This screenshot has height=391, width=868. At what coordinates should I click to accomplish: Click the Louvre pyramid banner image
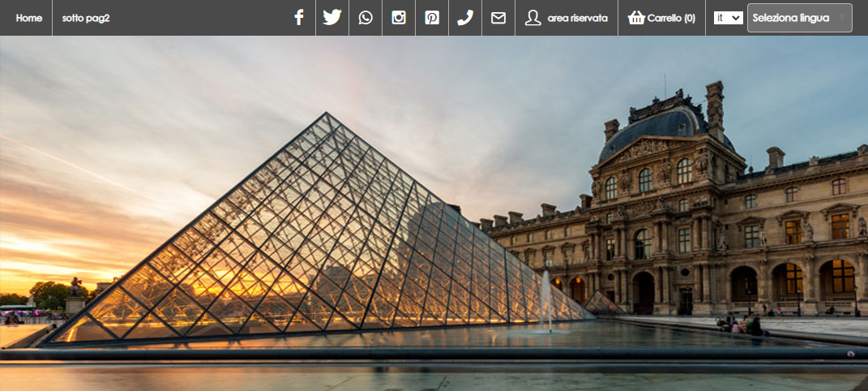pyautogui.click(x=434, y=213)
